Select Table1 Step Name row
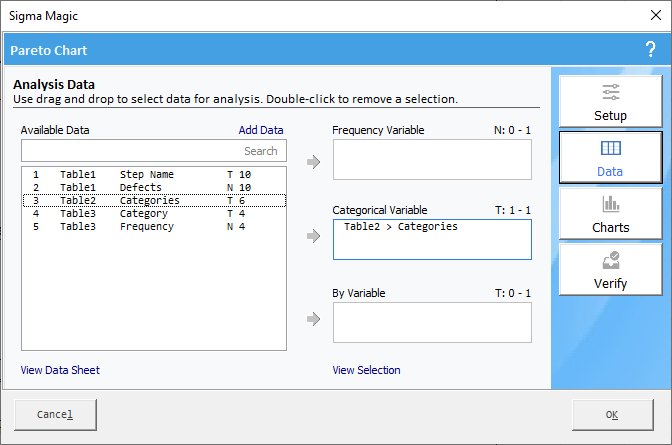This screenshot has width=672, height=445. click(x=154, y=174)
